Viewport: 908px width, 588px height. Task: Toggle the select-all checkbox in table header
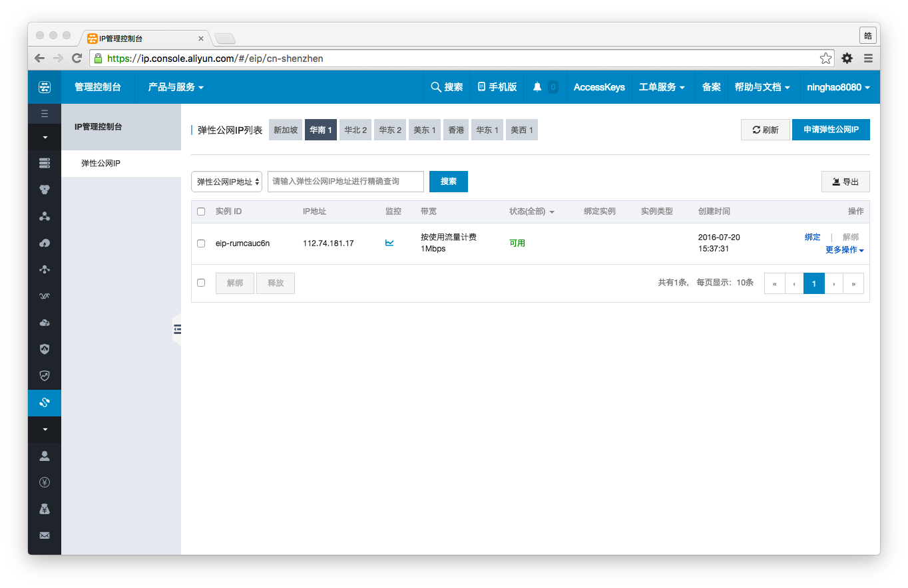click(201, 212)
